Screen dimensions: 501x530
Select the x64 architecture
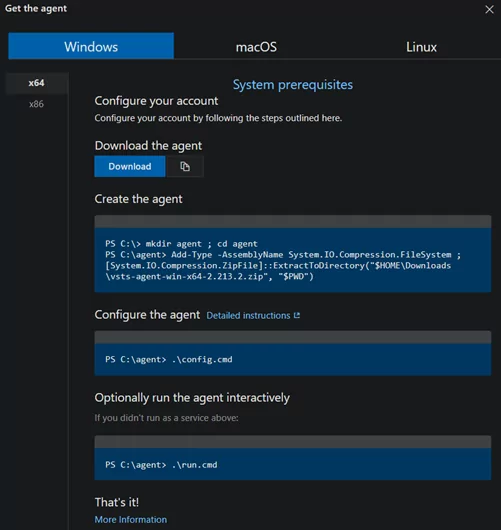(x=37, y=83)
